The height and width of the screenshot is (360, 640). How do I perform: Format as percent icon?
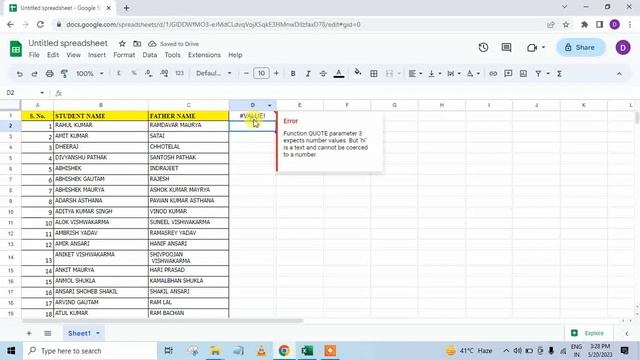tap(134, 73)
